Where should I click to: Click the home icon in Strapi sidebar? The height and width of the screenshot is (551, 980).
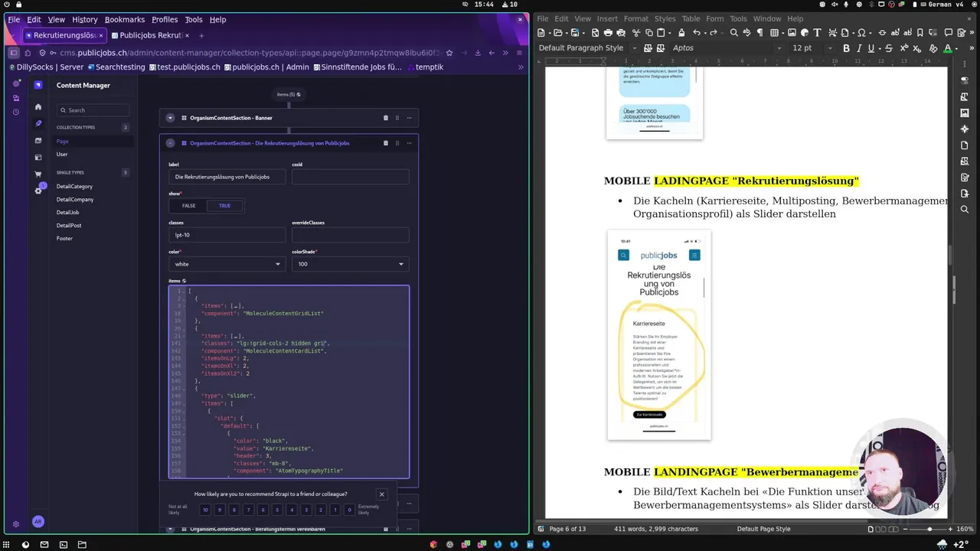click(38, 106)
